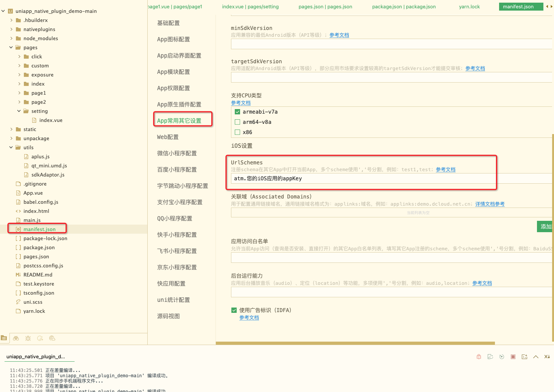This screenshot has height=392, width=554.
Task: Click the red debug bug icon in console toolbar
Action: pos(479,357)
